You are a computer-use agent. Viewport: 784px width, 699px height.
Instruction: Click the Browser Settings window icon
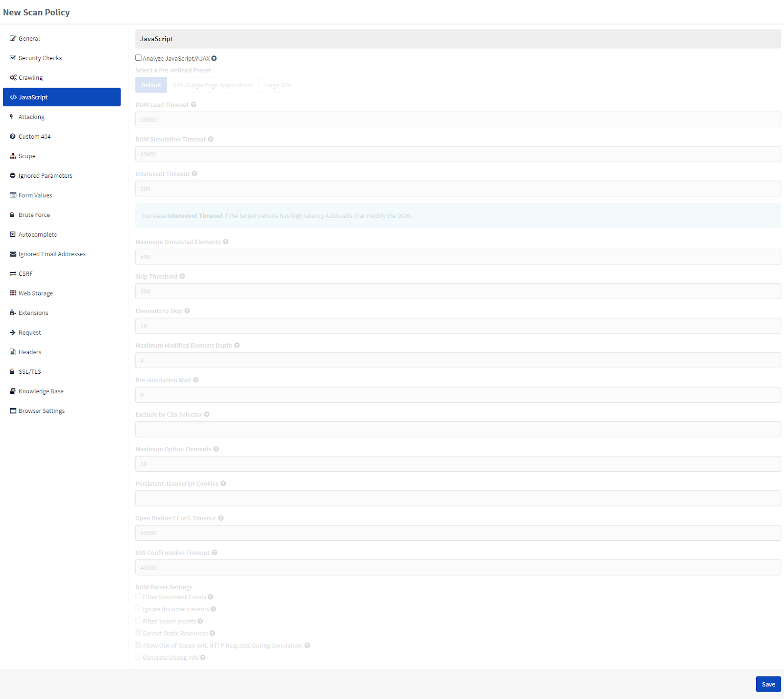(x=13, y=410)
